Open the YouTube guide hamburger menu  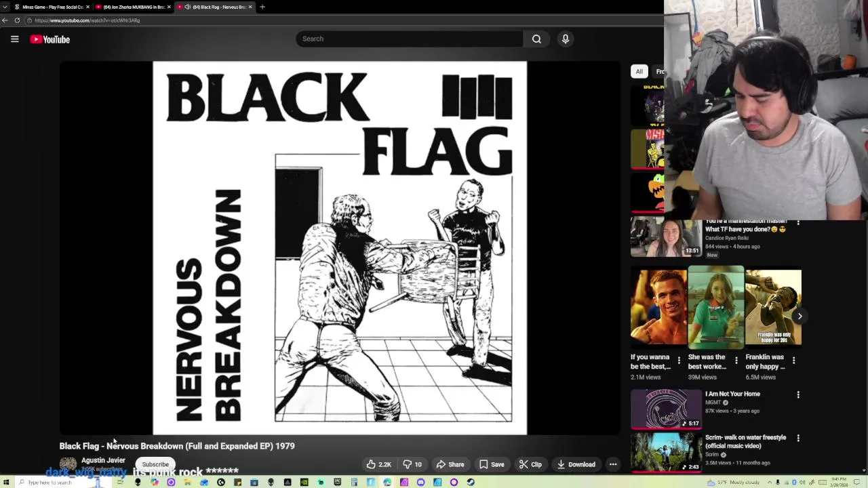pos(14,39)
